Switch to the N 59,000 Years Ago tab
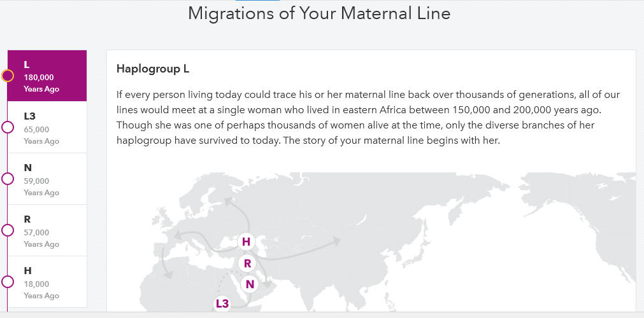Viewport: 644px width, 318px height. [x=47, y=179]
